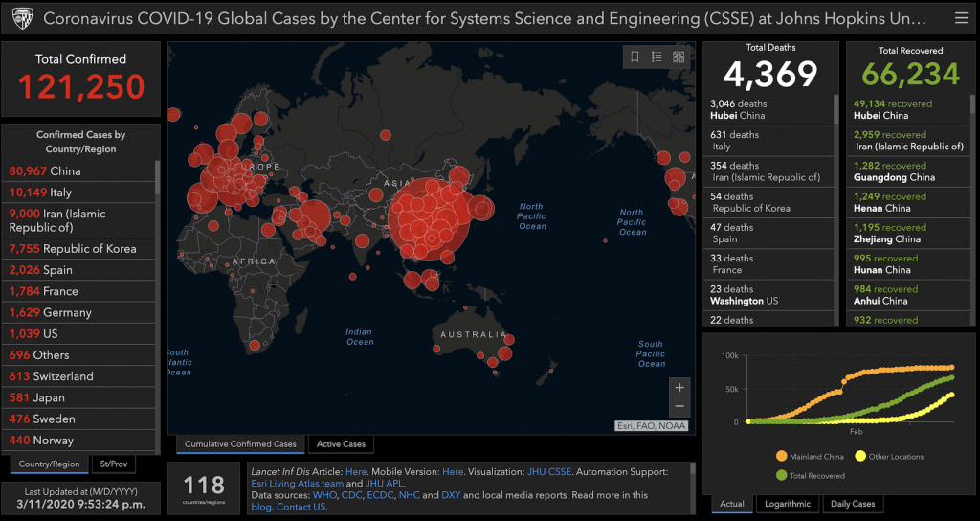Select 1,195 recovered Zhejiang China entry
The width and height of the screenshot is (980, 521).
click(909, 233)
